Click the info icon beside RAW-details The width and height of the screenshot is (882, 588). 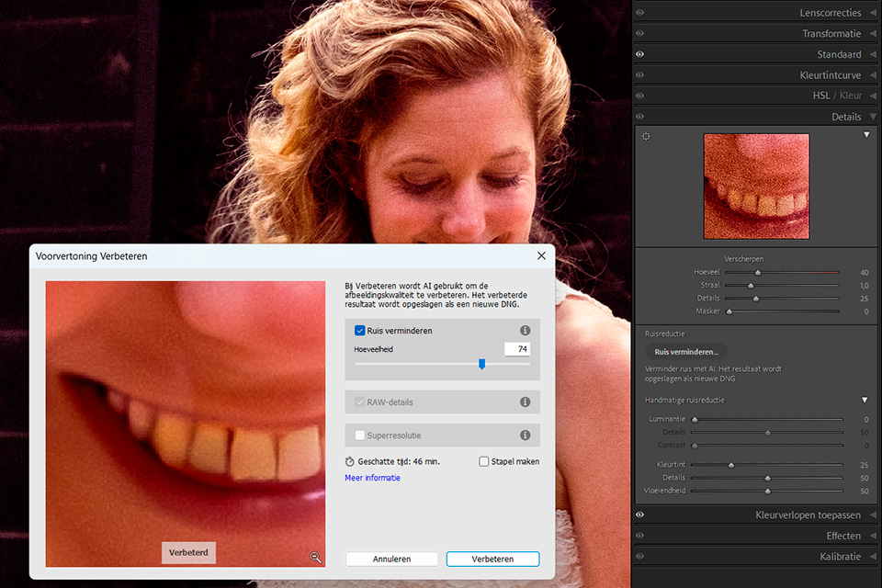pos(525,401)
